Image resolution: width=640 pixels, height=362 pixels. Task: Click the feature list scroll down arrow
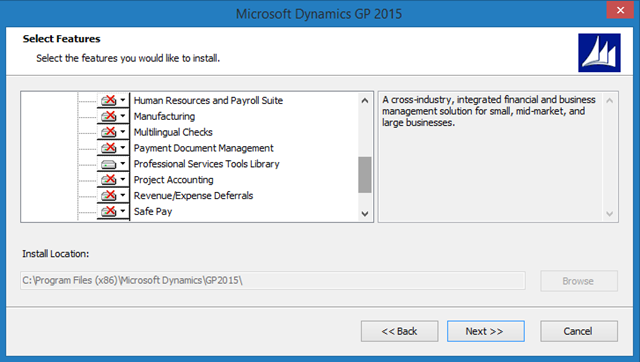(x=365, y=213)
